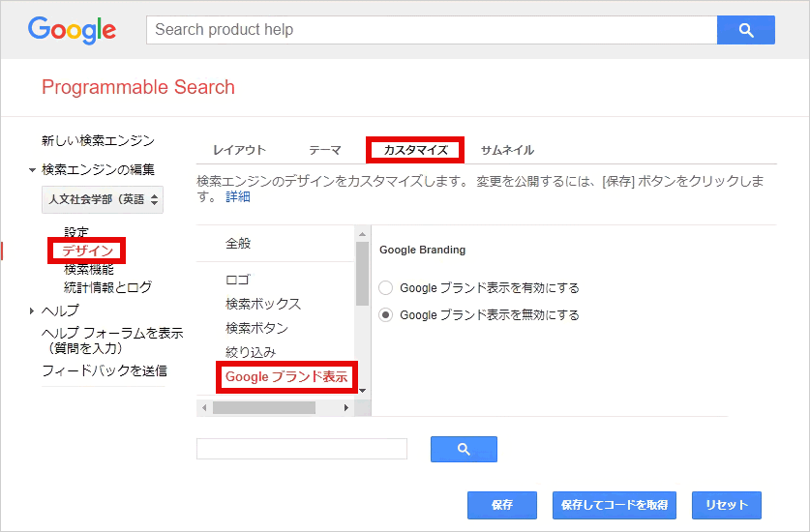810x532 pixels.
Task: Open the 詳細 link
Action: pos(238,196)
